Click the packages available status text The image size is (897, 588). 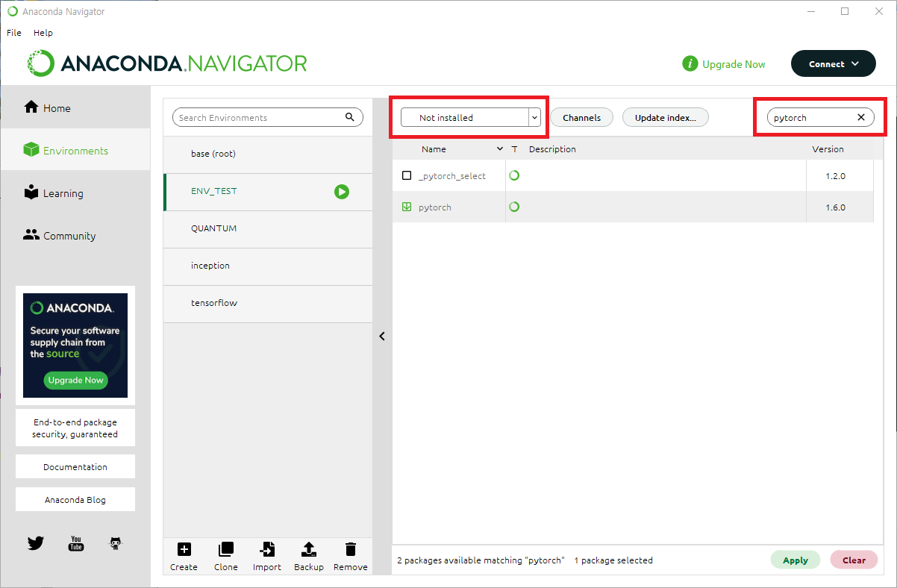pyautogui.click(x=481, y=560)
